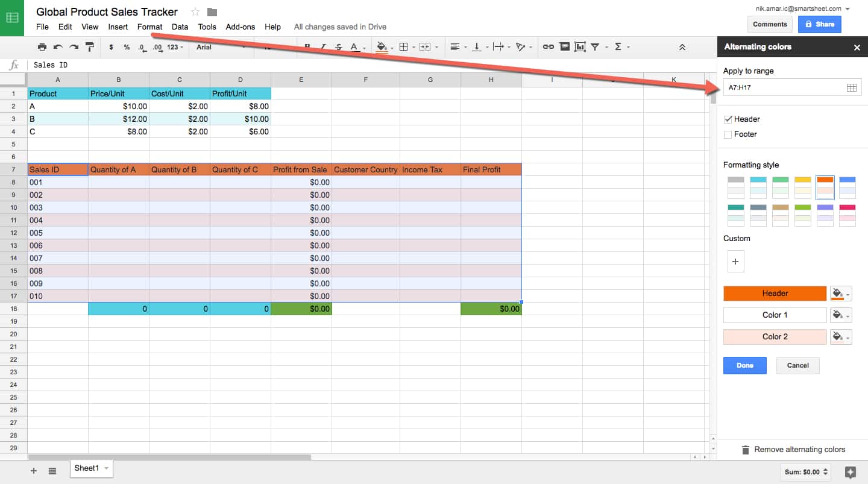Click the insert chart icon
868x484 pixels.
pos(580,47)
